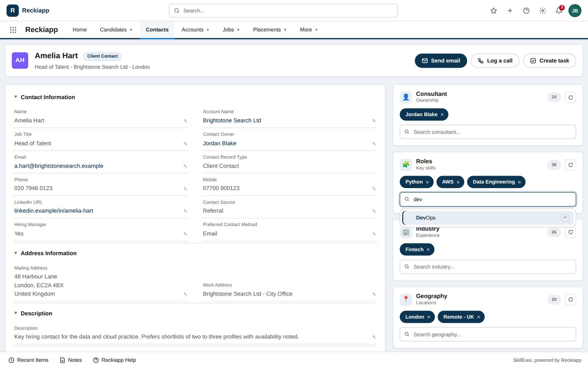Refresh the Consultant panel
588x368 pixels.
tap(570, 98)
